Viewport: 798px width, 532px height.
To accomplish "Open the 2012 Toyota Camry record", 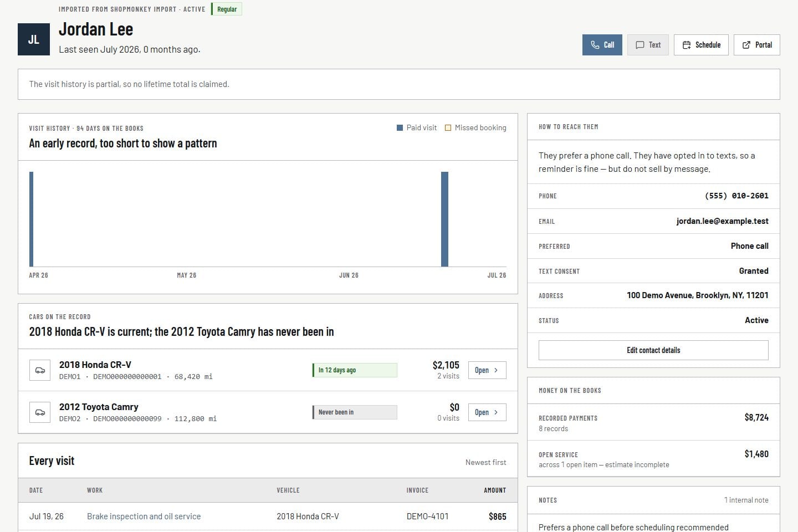I will (x=487, y=412).
